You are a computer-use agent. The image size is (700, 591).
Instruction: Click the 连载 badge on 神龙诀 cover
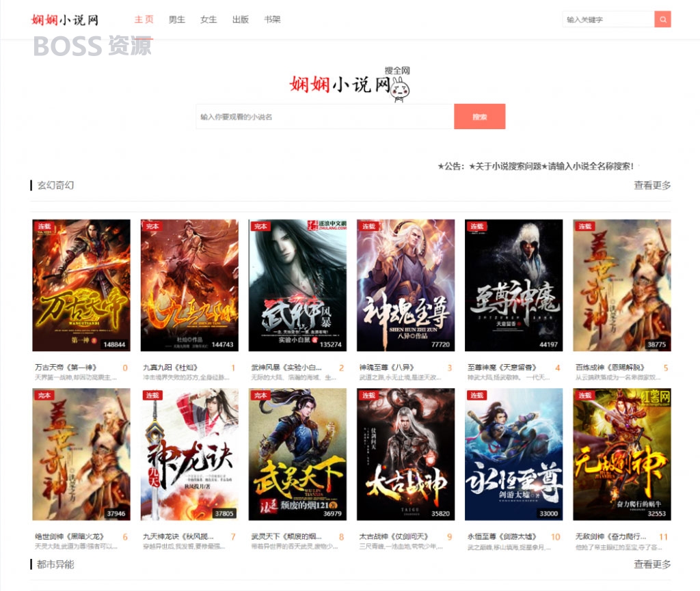click(x=152, y=395)
